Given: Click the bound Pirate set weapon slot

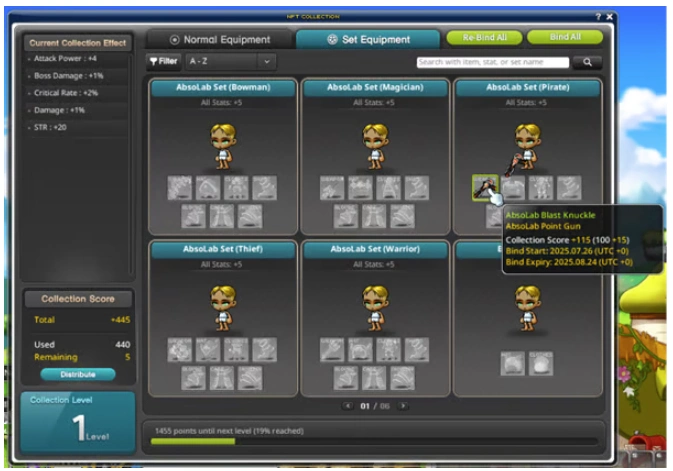Looking at the screenshot, I should click(485, 188).
